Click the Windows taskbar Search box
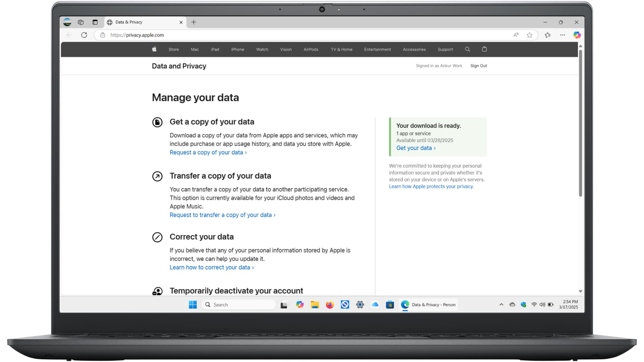Image resolution: width=644 pixels, height=362 pixels. (238, 305)
